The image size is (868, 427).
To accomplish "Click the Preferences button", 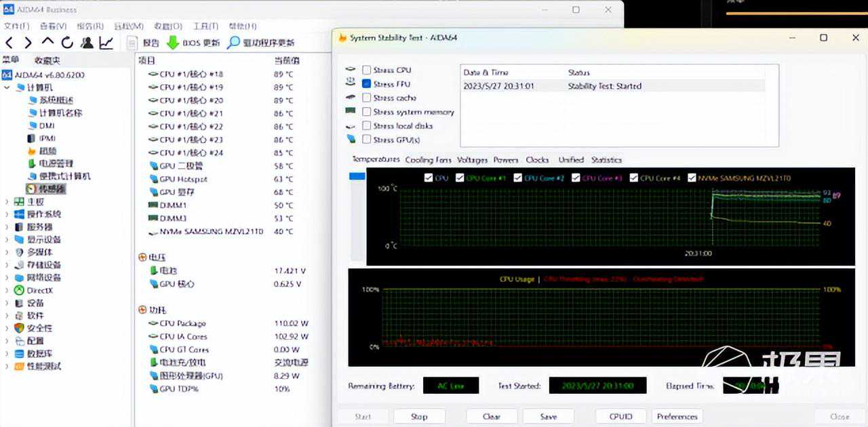I will 677,416.
